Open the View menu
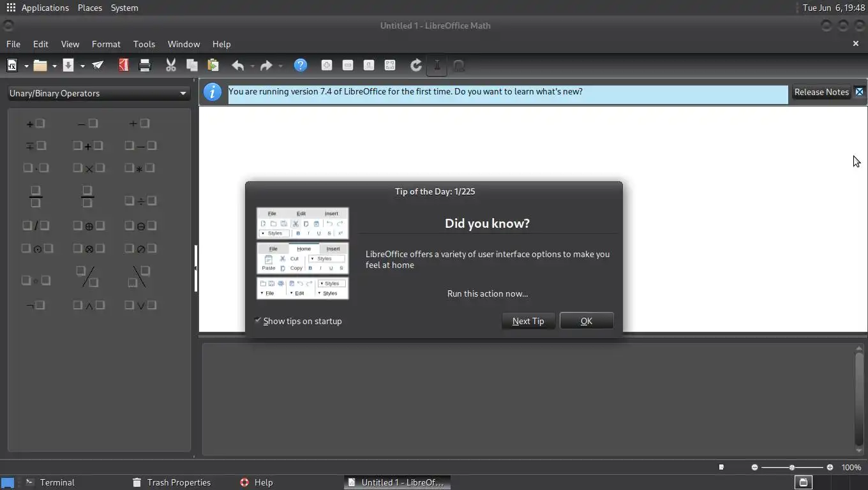 tap(70, 44)
